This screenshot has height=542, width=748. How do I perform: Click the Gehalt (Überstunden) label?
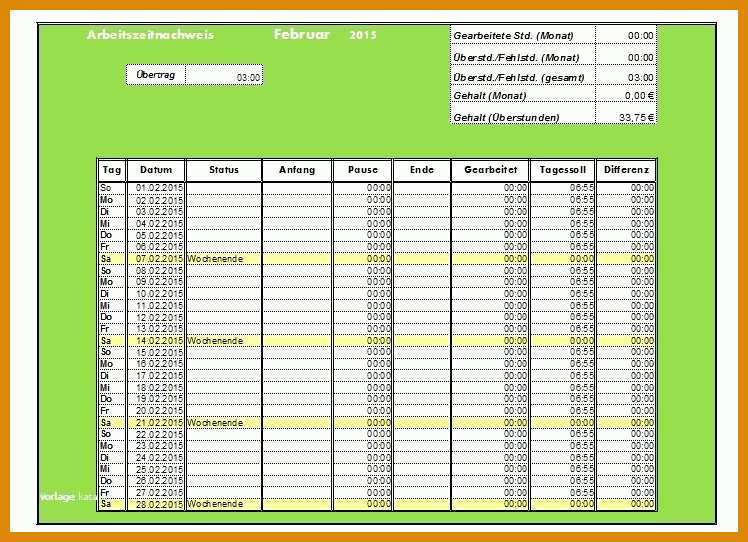click(506, 117)
